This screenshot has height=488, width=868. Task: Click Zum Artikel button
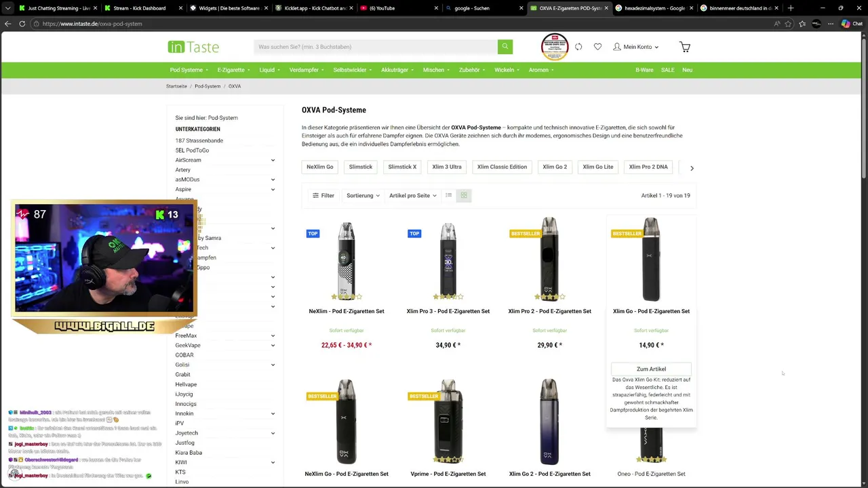pyautogui.click(x=651, y=369)
